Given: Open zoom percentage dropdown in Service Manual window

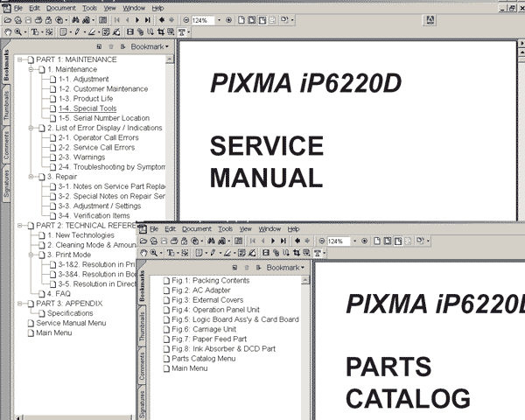Looking at the screenshot, I should click(220, 20).
